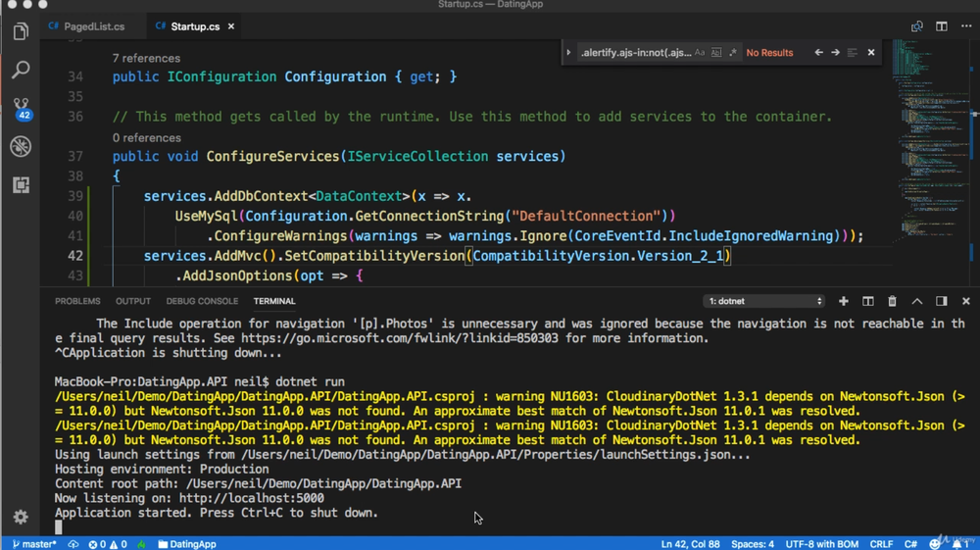Image resolution: width=980 pixels, height=550 pixels.
Task: Change line endings via CRLF indicator
Action: (x=881, y=544)
